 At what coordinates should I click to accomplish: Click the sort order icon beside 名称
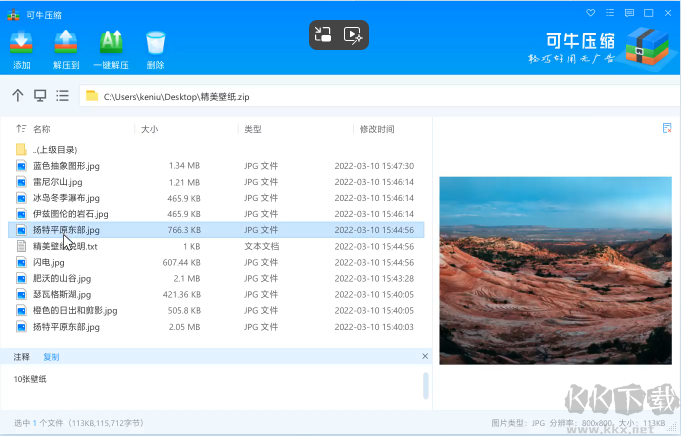pos(20,129)
